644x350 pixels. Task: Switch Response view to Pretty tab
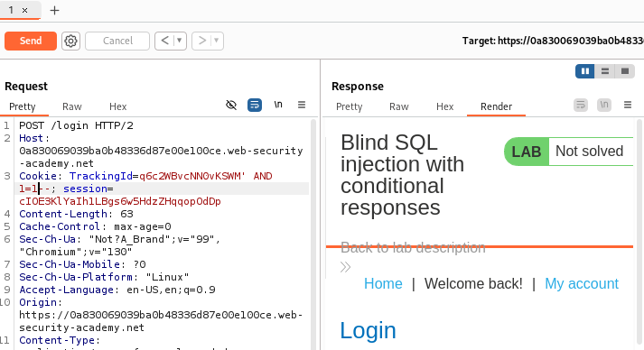coord(350,106)
